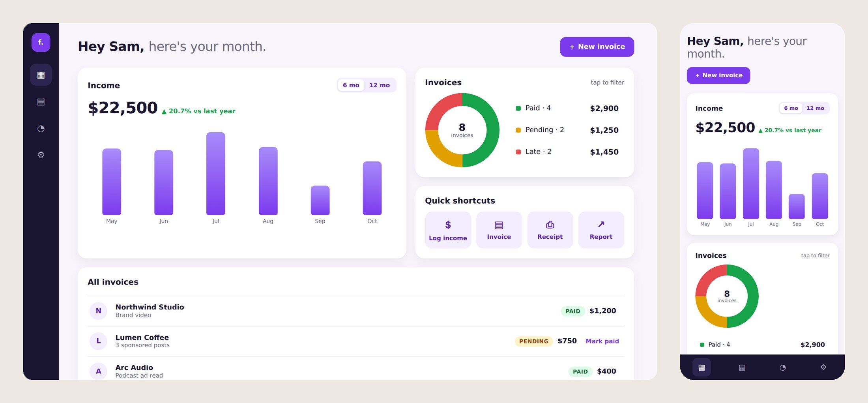Open the settings gear icon in the left sidebar
868x403 pixels.
pyautogui.click(x=41, y=155)
